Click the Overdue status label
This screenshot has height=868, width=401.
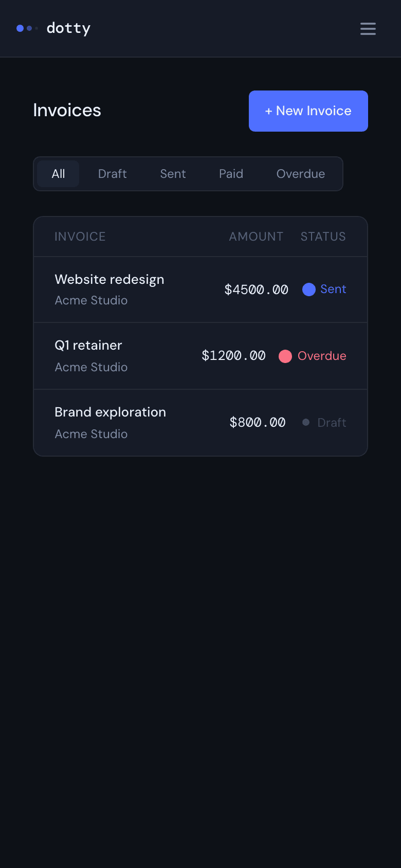(323, 356)
